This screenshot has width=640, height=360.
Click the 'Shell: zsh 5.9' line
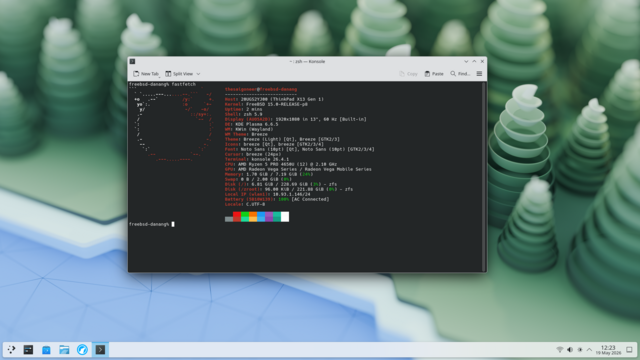[244, 114]
